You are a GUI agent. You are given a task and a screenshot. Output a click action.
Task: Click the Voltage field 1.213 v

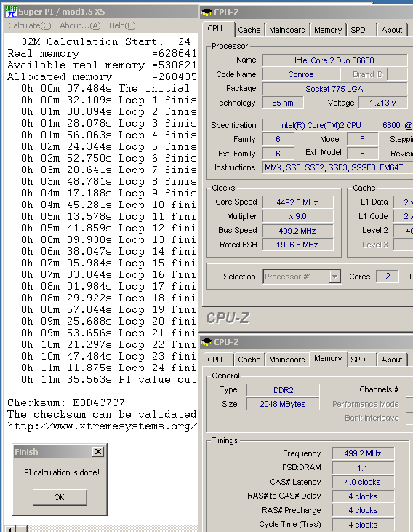click(382, 103)
